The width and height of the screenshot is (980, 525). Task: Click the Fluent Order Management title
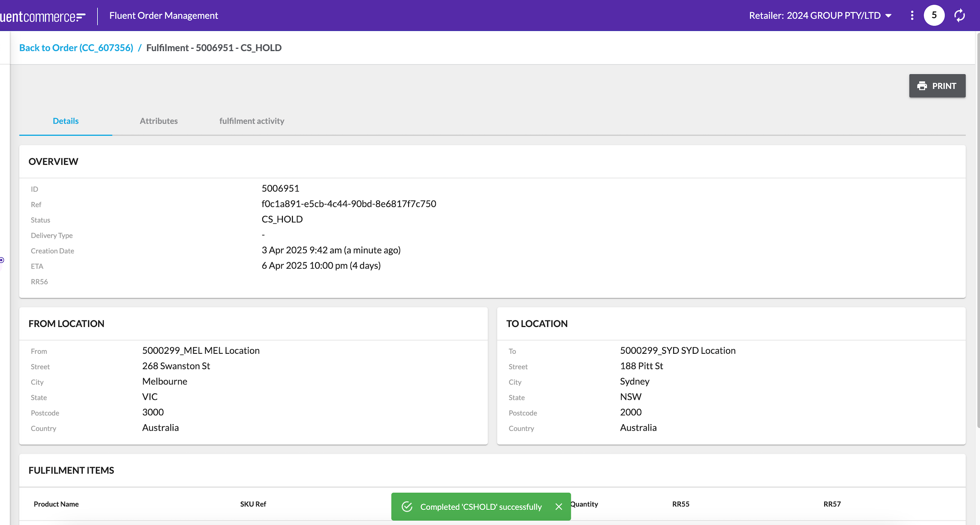point(164,15)
